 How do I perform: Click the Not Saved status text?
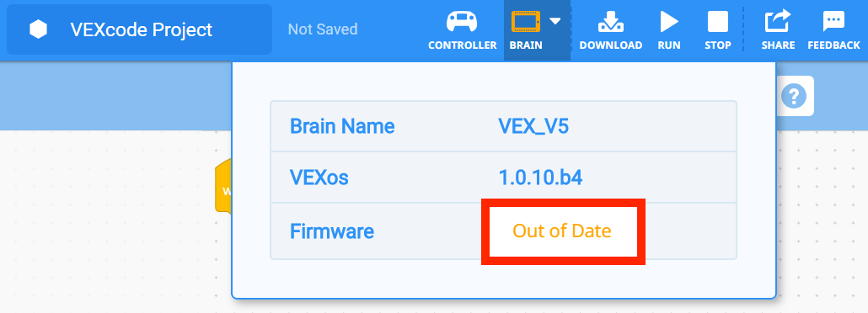click(x=323, y=29)
